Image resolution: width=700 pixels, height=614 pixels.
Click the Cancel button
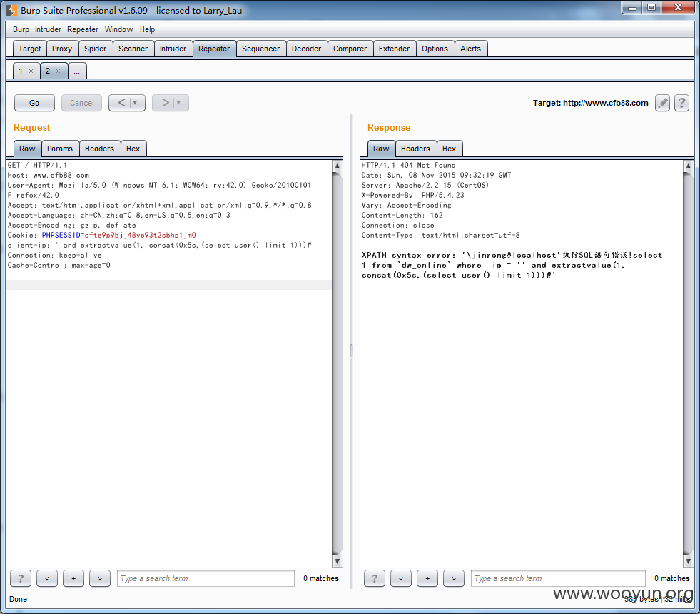pos(81,103)
